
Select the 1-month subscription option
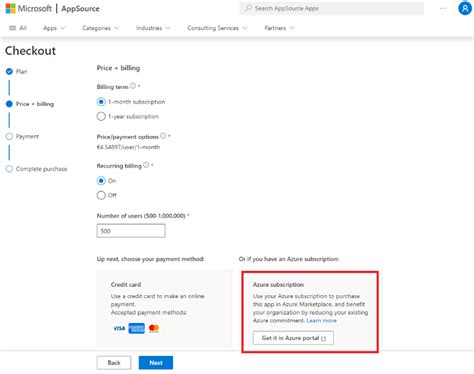click(101, 102)
